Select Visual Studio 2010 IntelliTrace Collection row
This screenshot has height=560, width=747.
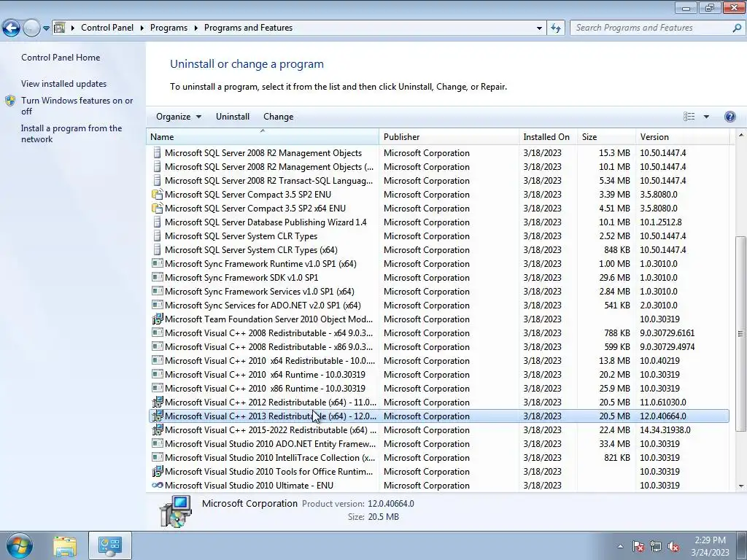click(x=438, y=457)
